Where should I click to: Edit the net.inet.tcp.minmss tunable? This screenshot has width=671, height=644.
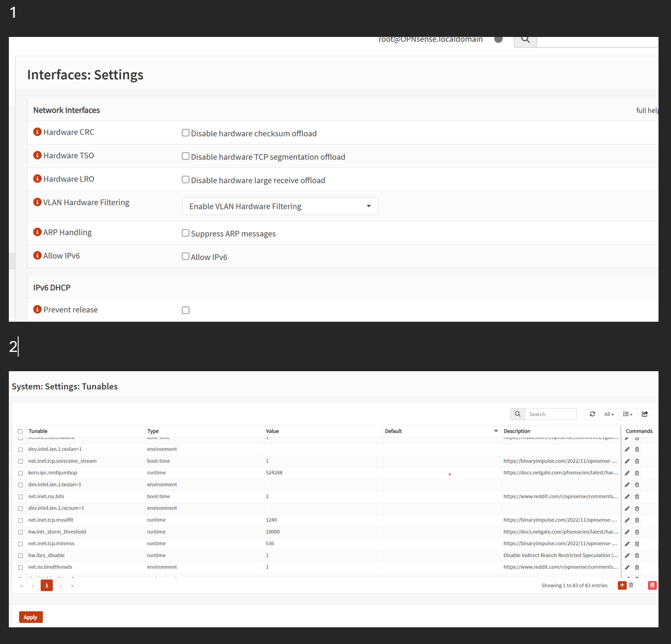627,544
